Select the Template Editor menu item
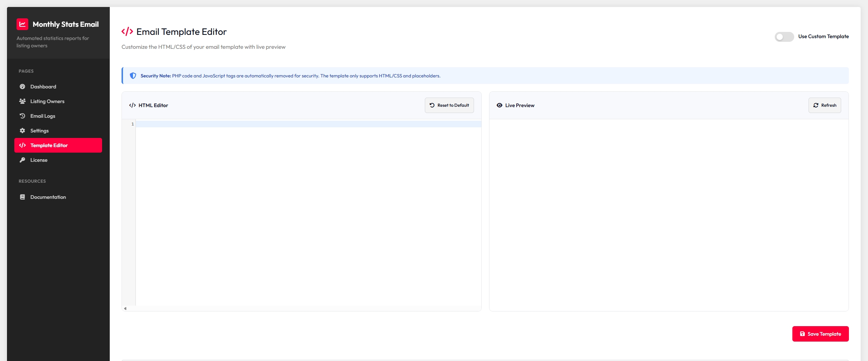Viewport: 868px width, 361px height. coord(58,145)
